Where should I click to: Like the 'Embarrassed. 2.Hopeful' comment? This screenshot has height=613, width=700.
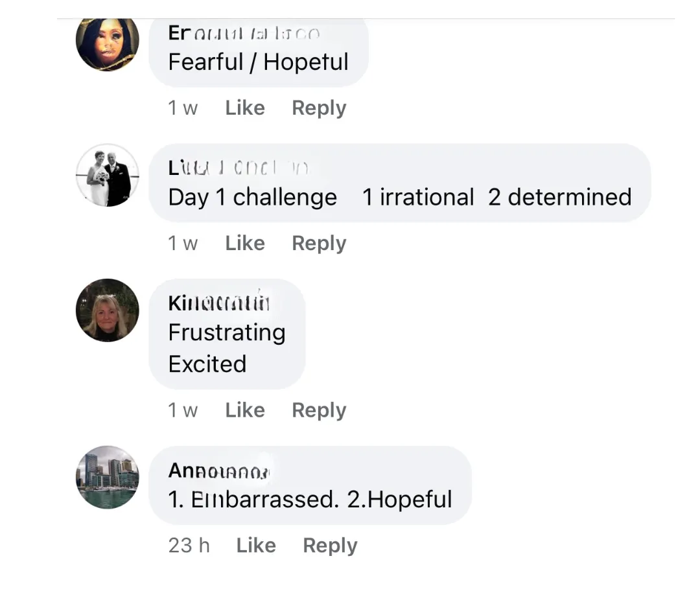[x=256, y=545]
